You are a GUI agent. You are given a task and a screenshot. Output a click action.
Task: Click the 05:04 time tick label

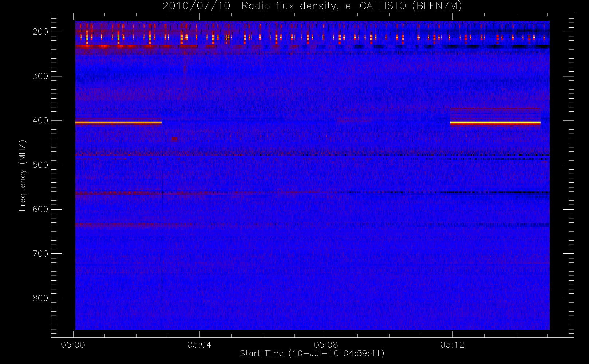tap(199, 345)
